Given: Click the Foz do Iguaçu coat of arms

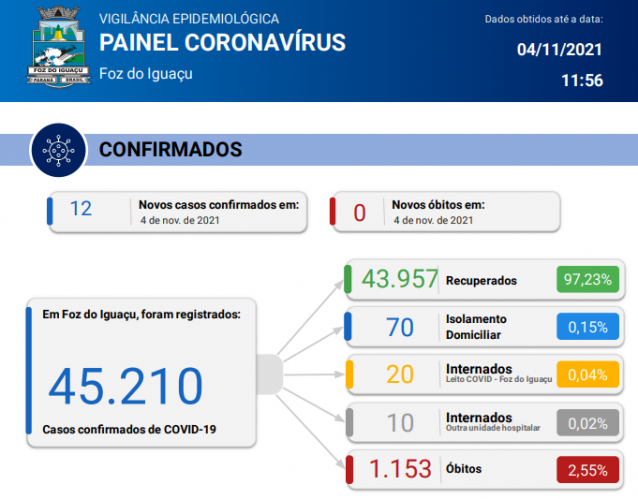Looking at the screenshot, I should click(x=59, y=46).
